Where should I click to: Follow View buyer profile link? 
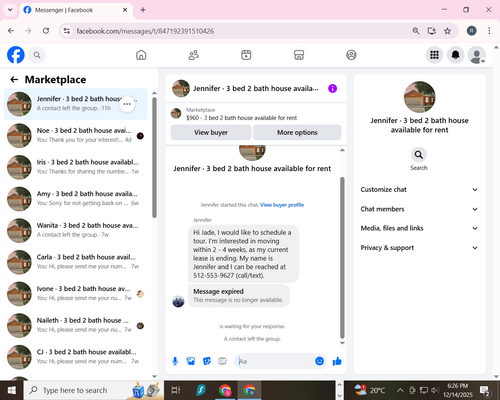point(282,205)
